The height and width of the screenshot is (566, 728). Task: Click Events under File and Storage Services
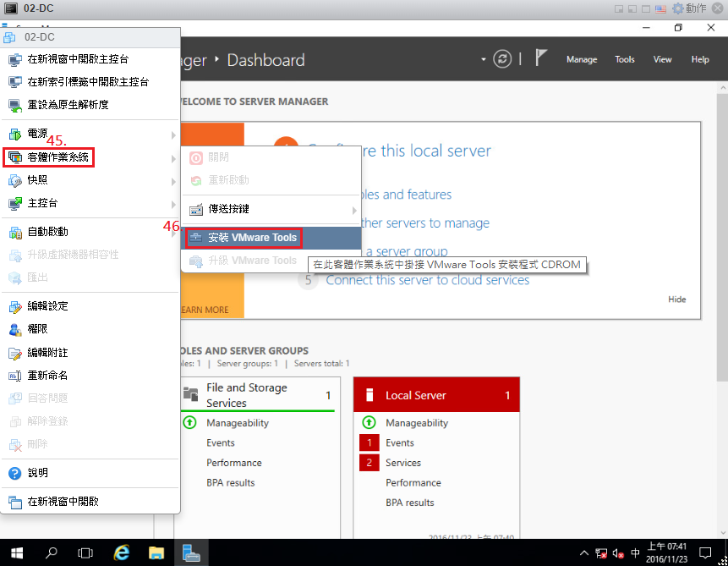221,442
